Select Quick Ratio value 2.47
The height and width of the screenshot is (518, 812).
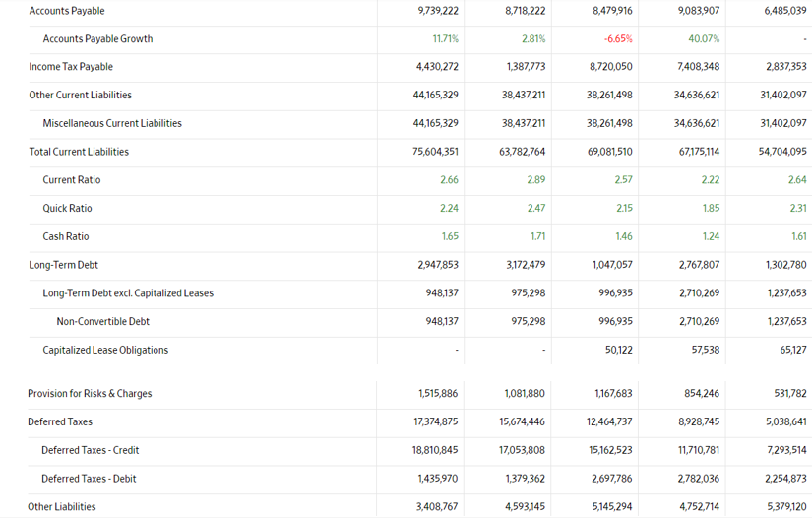click(536, 208)
